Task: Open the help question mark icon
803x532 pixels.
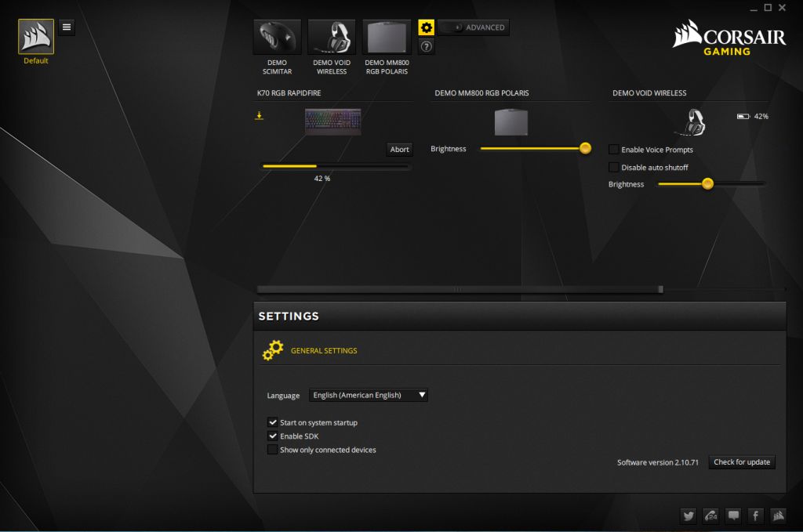Action: point(426,46)
